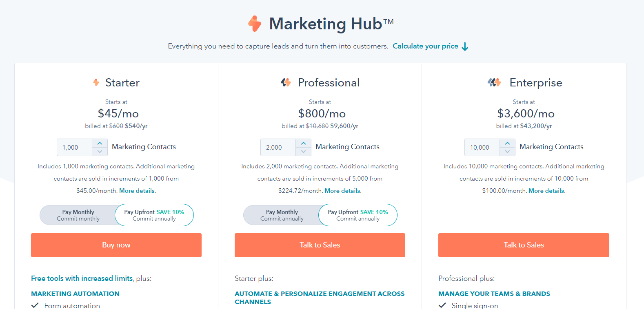Decrease Professional marketing contacts with down arrow

click(x=303, y=152)
